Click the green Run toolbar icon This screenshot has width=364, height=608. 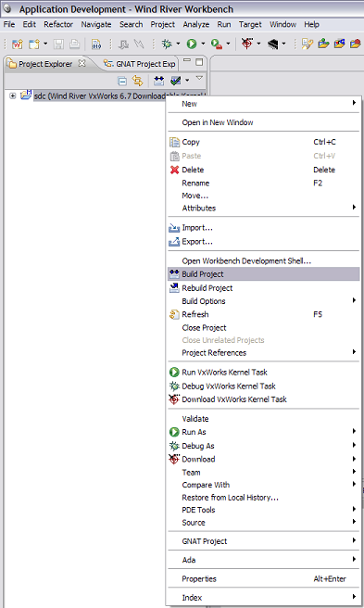coord(192,44)
